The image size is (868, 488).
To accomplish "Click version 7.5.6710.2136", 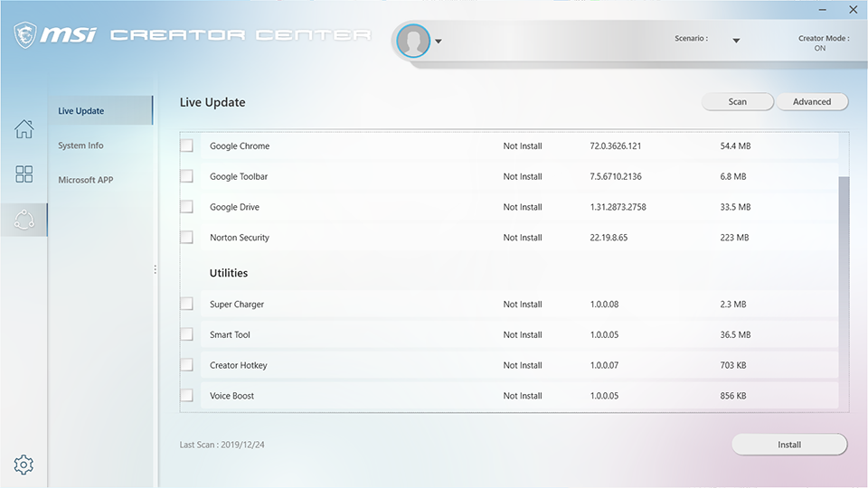I will (x=616, y=176).
